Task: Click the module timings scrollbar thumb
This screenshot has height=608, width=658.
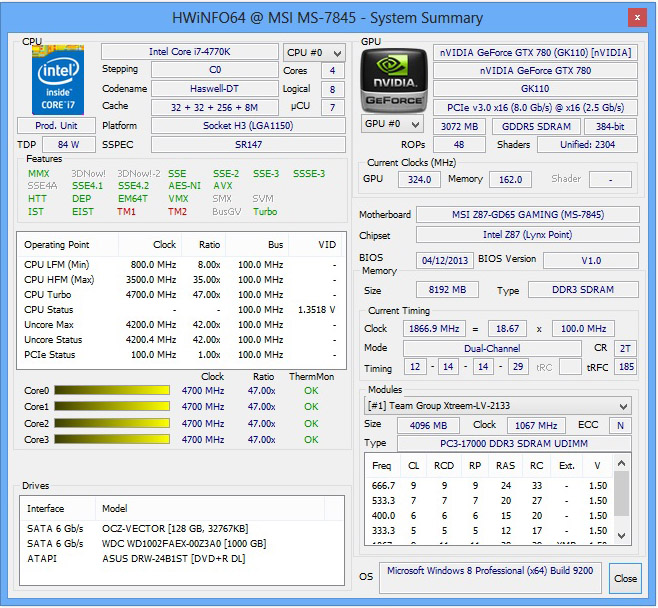Action: pos(622,493)
